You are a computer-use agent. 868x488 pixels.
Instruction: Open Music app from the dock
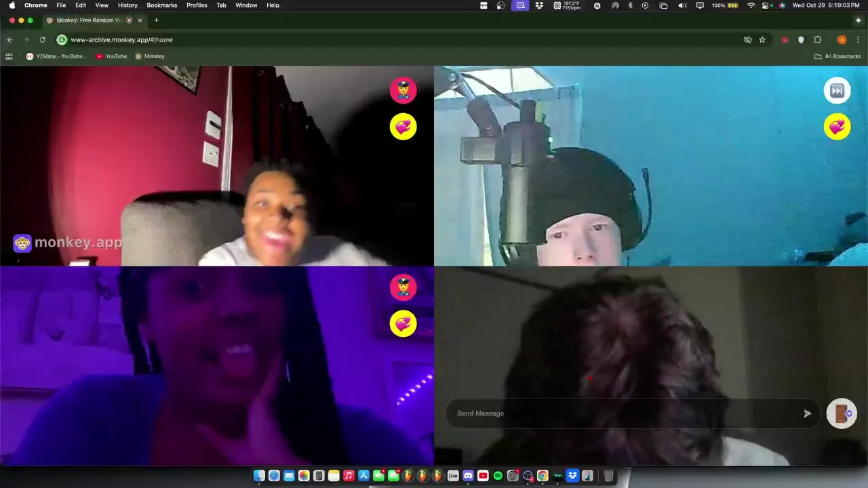pos(349,476)
